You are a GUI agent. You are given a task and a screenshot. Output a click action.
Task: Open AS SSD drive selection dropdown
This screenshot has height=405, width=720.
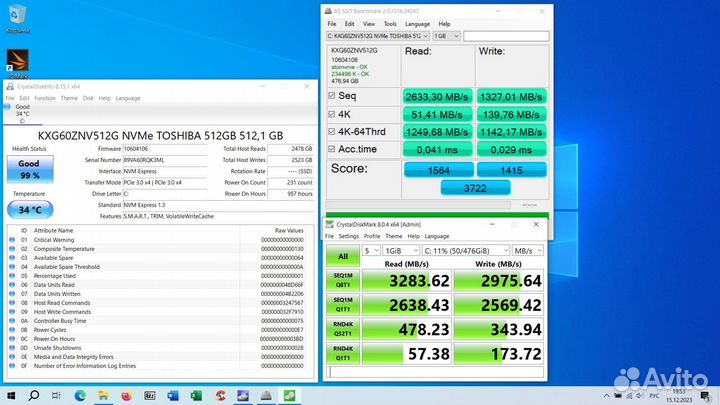[378, 36]
